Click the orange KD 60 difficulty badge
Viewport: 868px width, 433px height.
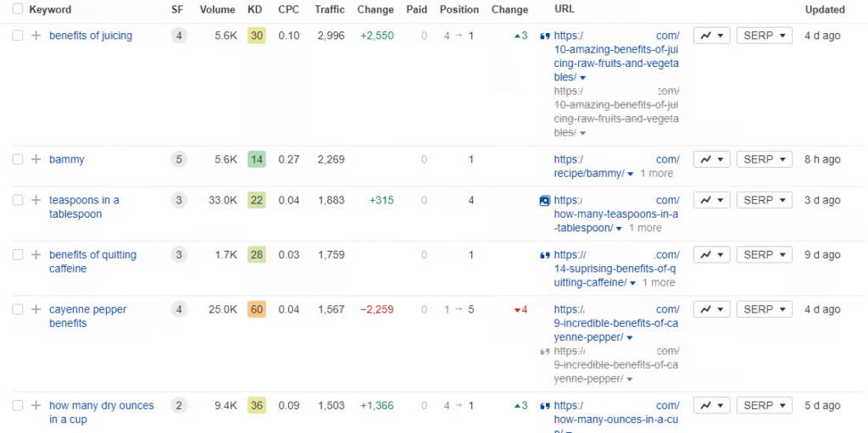pyautogui.click(x=257, y=309)
